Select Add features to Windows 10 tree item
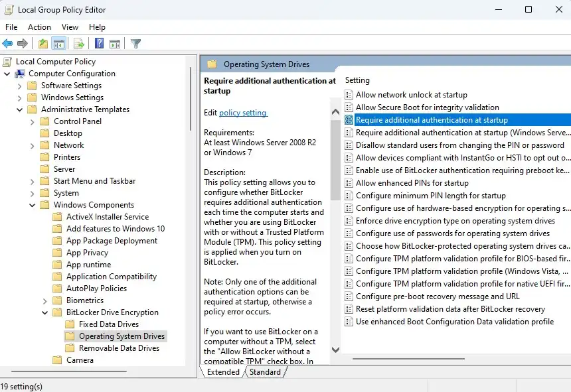This screenshot has width=571, height=392. point(116,229)
